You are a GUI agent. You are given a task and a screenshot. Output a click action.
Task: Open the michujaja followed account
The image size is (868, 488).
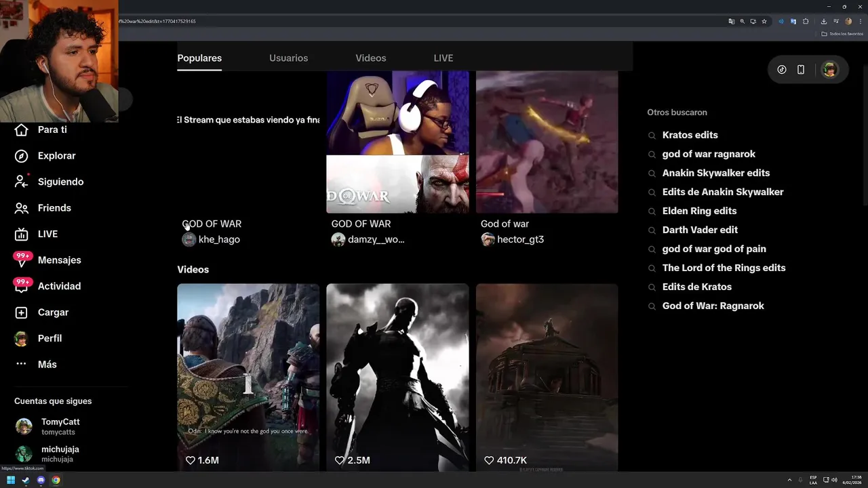[47, 453]
